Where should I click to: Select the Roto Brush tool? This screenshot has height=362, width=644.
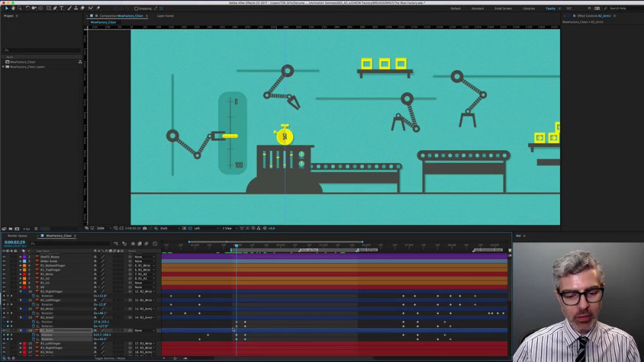pos(90,8)
